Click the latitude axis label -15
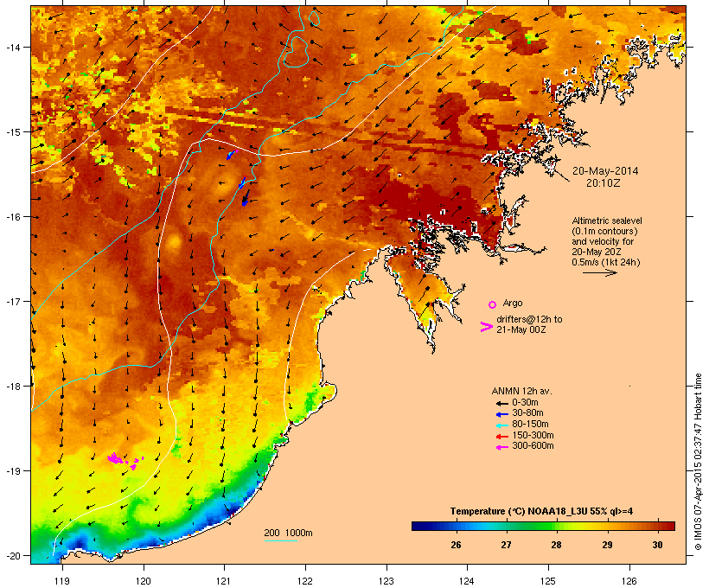709x588 pixels. (12, 132)
